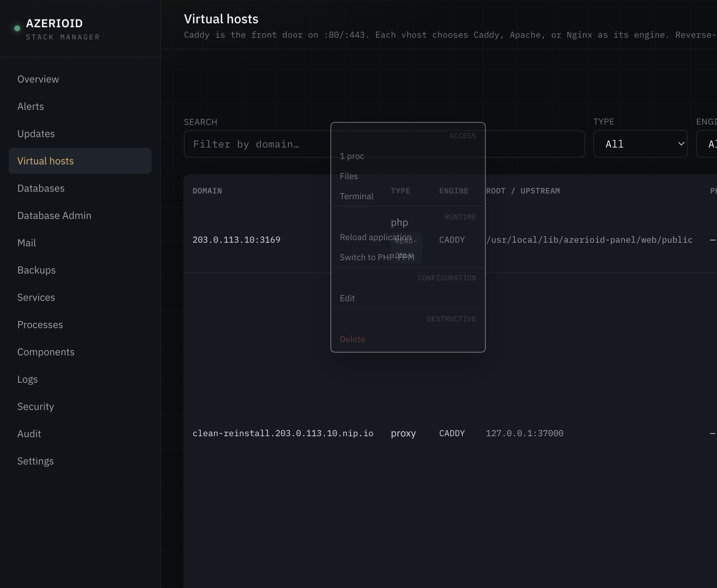Select domain 203.0.113.10:3169 row
Image resolution: width=717 pixels, height=588 pixels.
pyautogui.click(x=236, y=240)
